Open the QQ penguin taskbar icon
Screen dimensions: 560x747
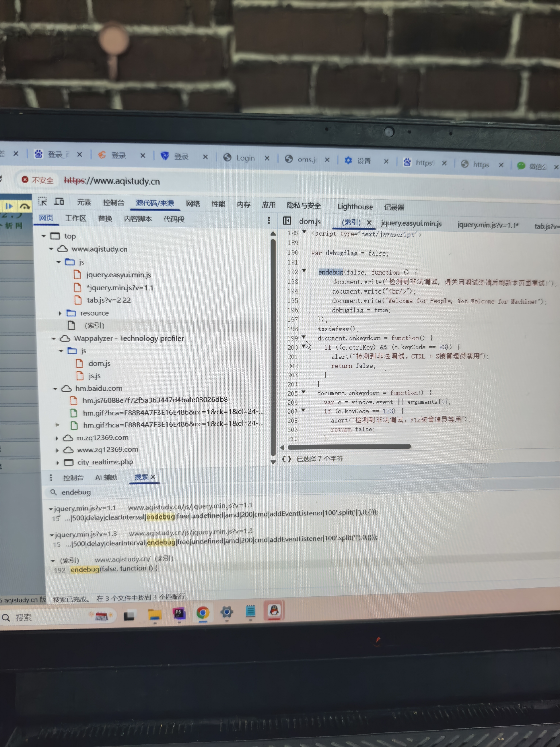pyautogui.click(x=274, y=611)
